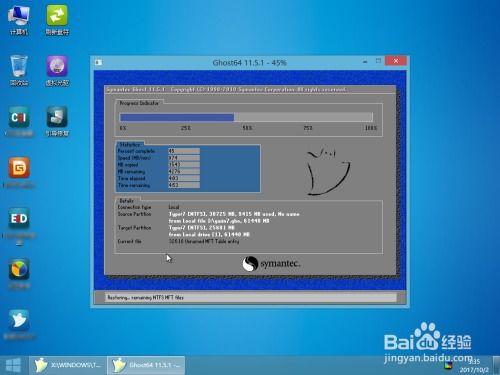Click the Ghost progress indicator bar
The image size is (500, 375).
coord(246,117)
